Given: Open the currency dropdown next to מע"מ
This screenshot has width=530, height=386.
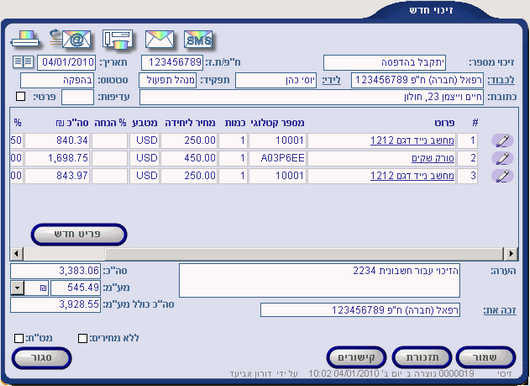Looking at the screenshot, I should point(17,288).
